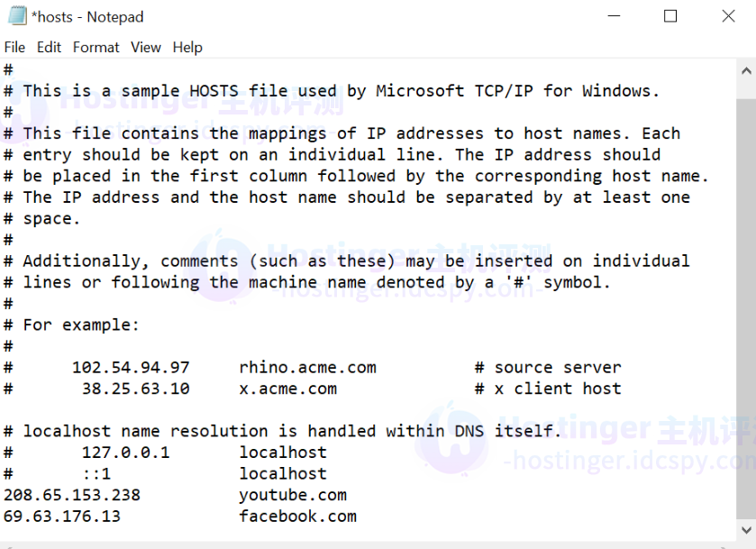The image size is (756, 549).
Task: Open the Edit menu
Action: [x=49, y=47]
